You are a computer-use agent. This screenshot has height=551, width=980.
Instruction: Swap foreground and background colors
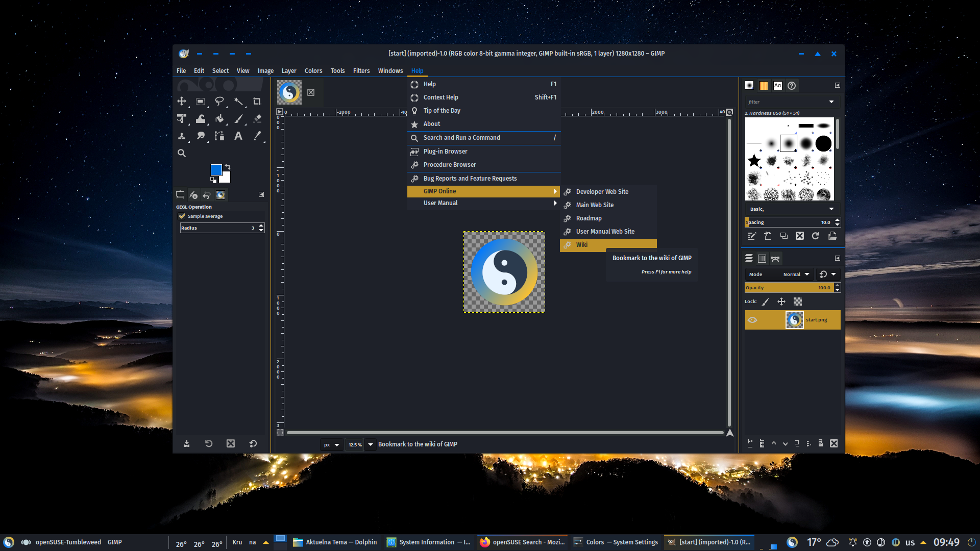[x=228, y=167]
